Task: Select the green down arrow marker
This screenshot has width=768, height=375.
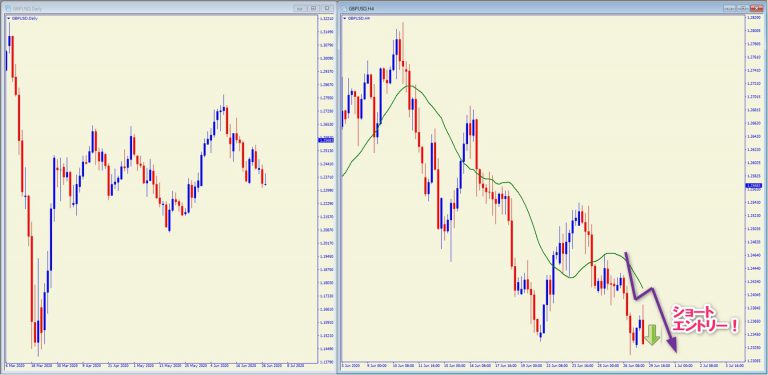Action: (651, 335)
